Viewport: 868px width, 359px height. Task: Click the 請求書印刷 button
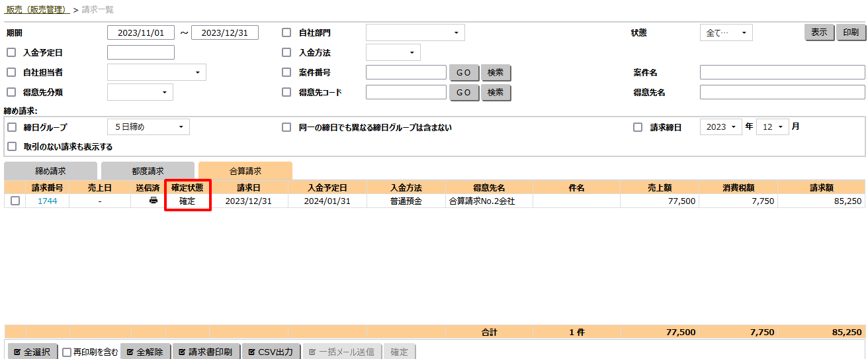[x=206, y=352]
